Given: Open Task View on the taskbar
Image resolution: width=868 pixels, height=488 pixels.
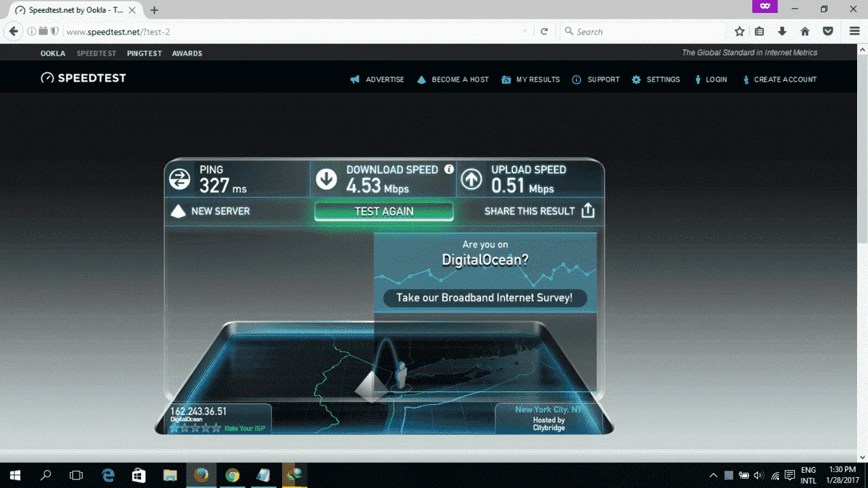Looking at the screenshot, I should click(76, 475).
